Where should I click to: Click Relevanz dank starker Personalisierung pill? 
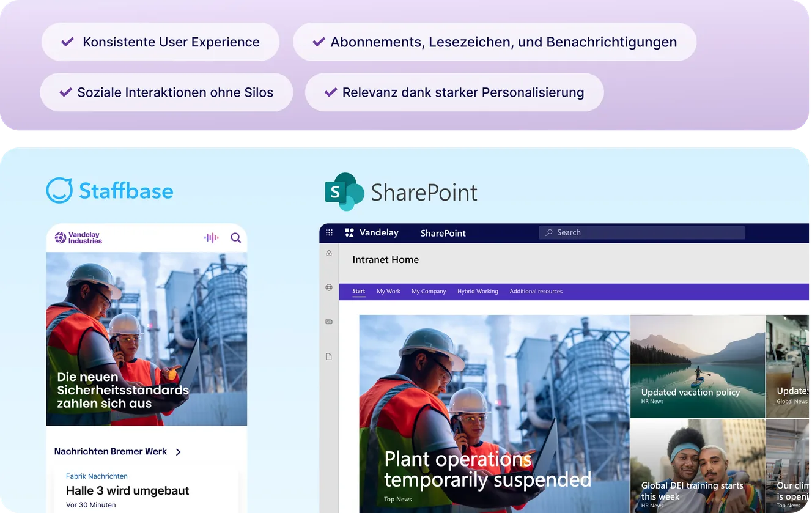click(454, 92)
